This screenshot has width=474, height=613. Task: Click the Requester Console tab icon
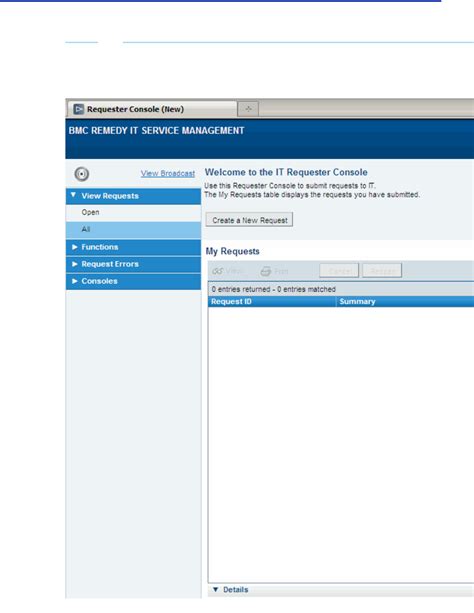[x=79, y=109]
